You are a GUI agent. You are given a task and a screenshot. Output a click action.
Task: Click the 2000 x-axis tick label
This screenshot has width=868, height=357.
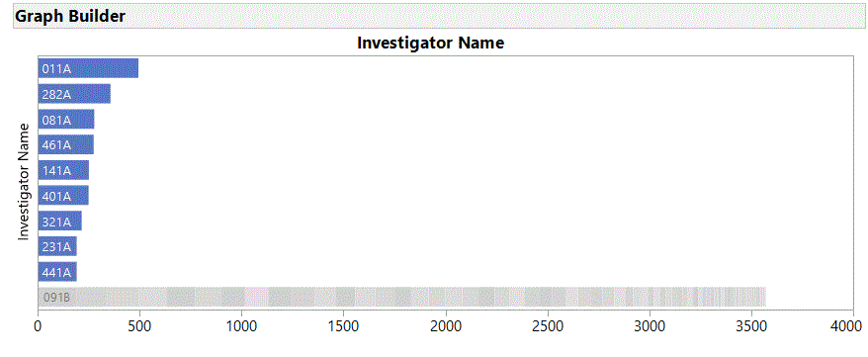click(x=446, y=325)
